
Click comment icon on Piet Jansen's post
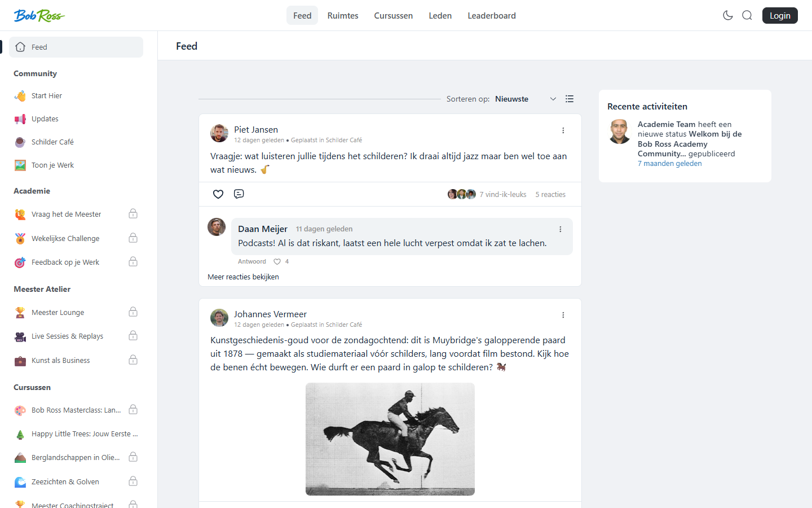[x=239, y=194]
